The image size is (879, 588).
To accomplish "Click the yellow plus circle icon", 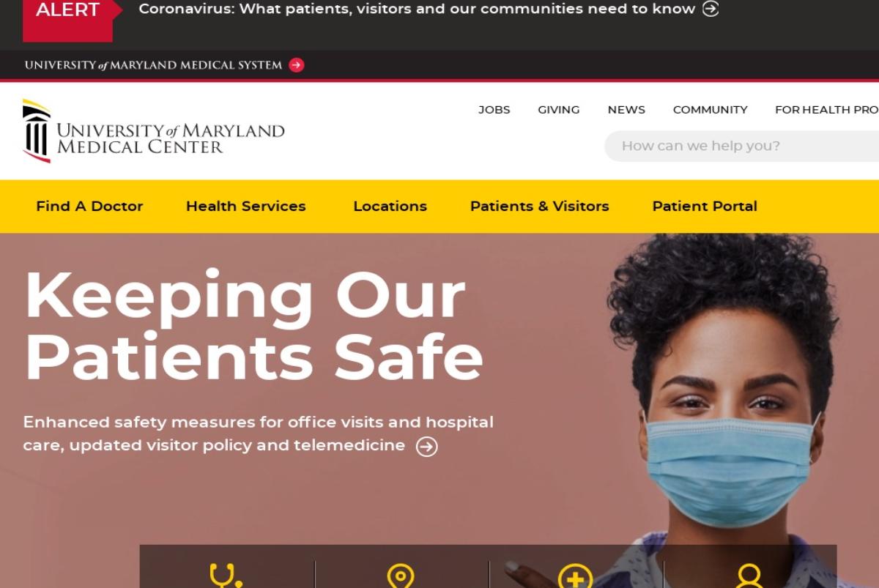I will pyautogui.click(x=576, y=576).
